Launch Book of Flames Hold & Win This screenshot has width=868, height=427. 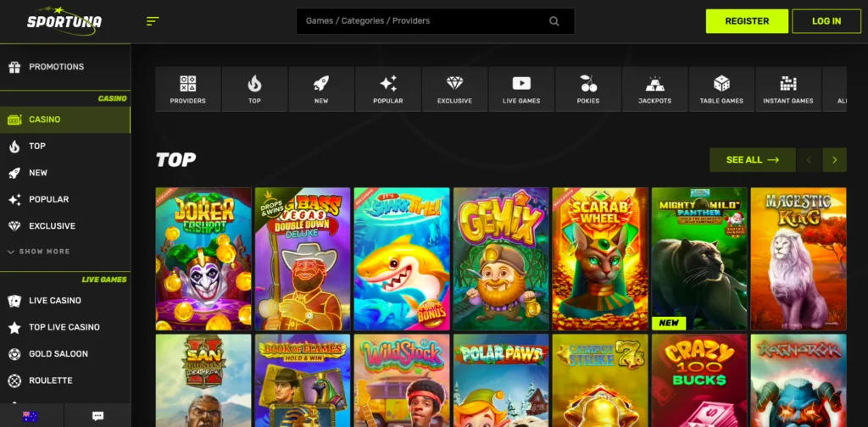(303, 380)
